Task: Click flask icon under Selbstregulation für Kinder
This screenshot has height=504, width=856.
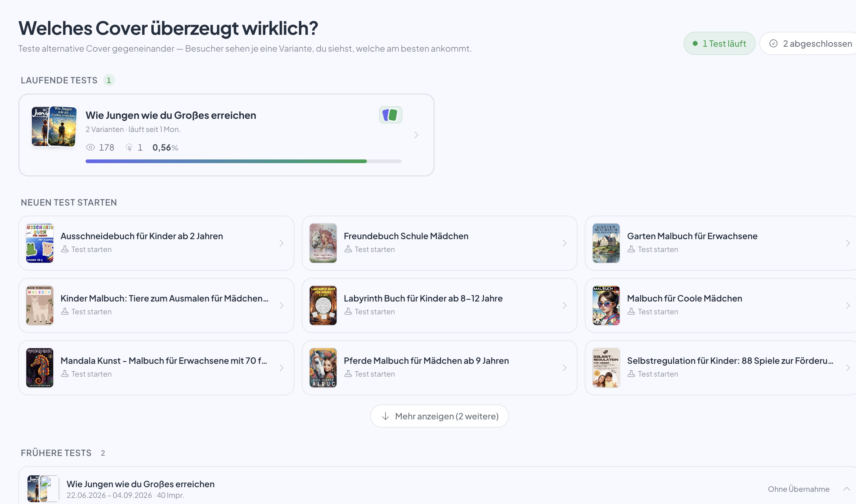Action: tap(631, 374)
